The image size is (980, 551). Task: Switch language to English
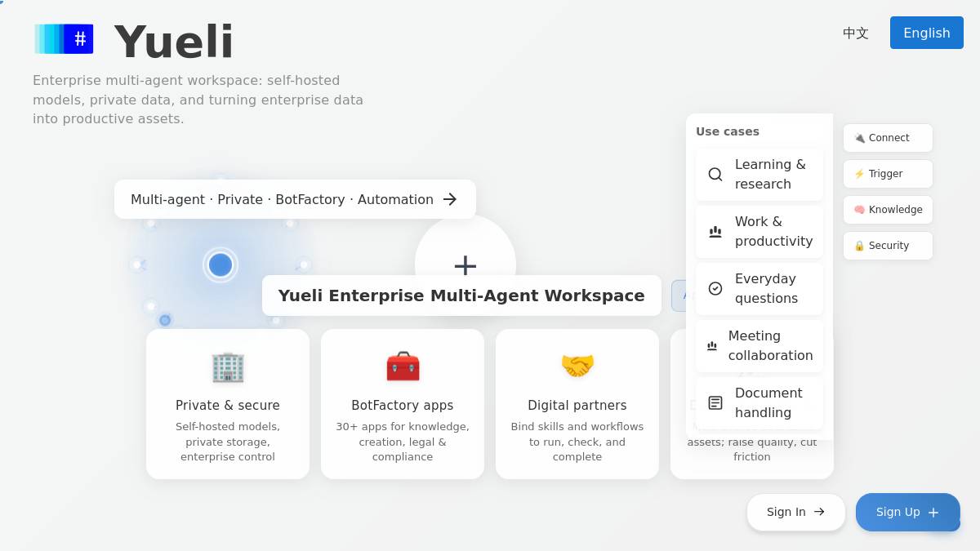click(927, 33)
